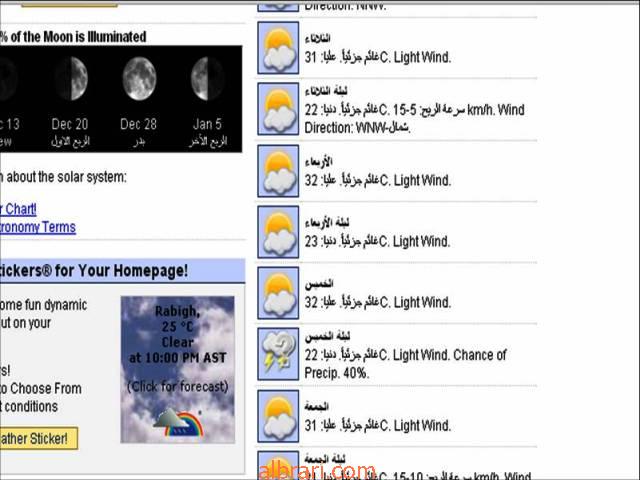Click the partly cloudy icon for الأربعاء

pyautogui.click(x=278, y=171)
